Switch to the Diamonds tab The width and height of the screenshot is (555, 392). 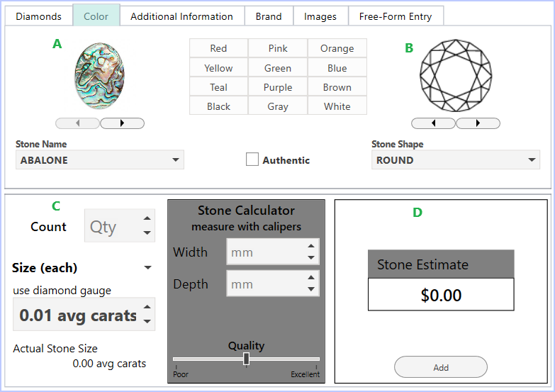[x=38, y=16]
